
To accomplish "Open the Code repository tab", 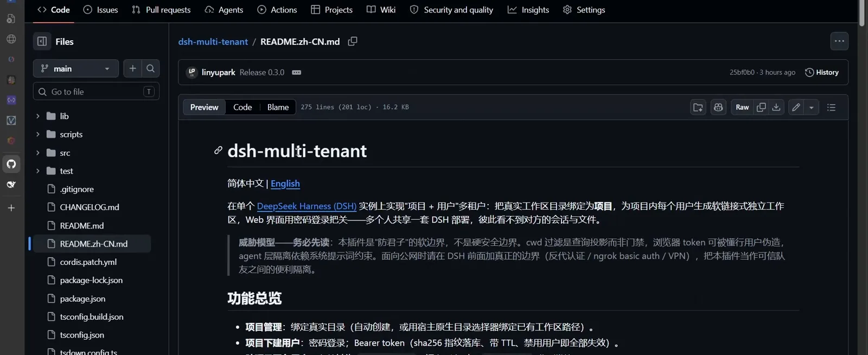I will click(53, 10).
